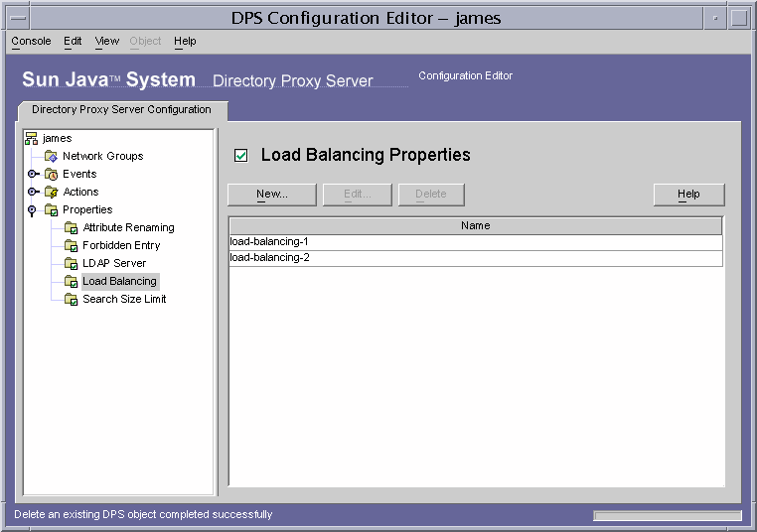Expand the Events tree node
Viewport: 757px width, 532px height.
click(x=33, y=174)
